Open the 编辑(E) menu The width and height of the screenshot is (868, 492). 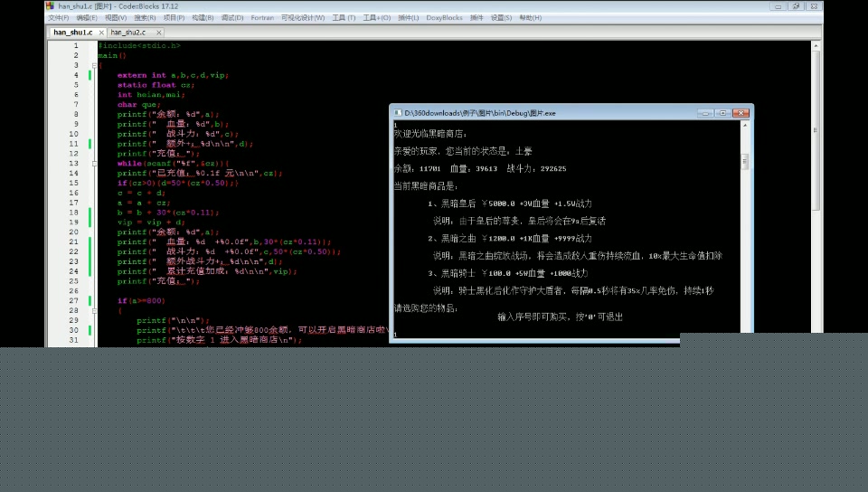(87, 17)
